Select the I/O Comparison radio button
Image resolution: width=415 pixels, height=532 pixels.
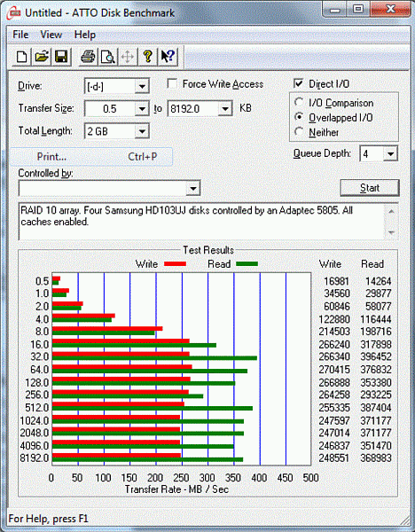[299, 102]
